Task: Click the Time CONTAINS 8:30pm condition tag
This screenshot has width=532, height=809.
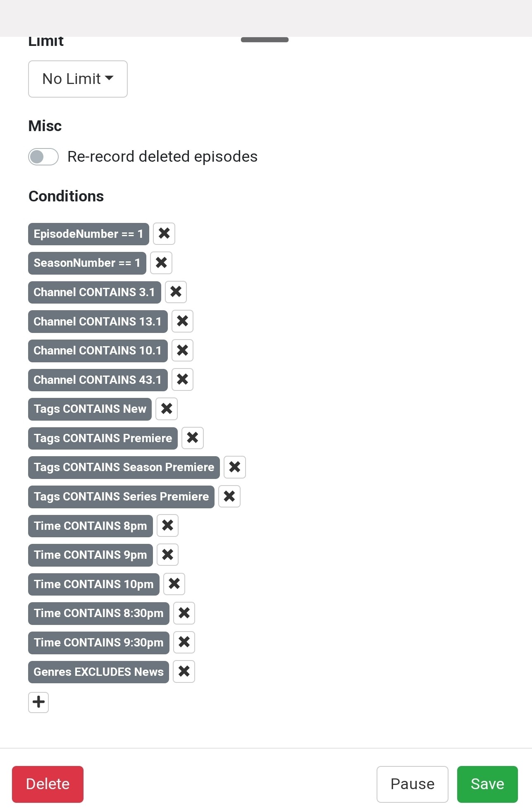Action: point(98,613)
